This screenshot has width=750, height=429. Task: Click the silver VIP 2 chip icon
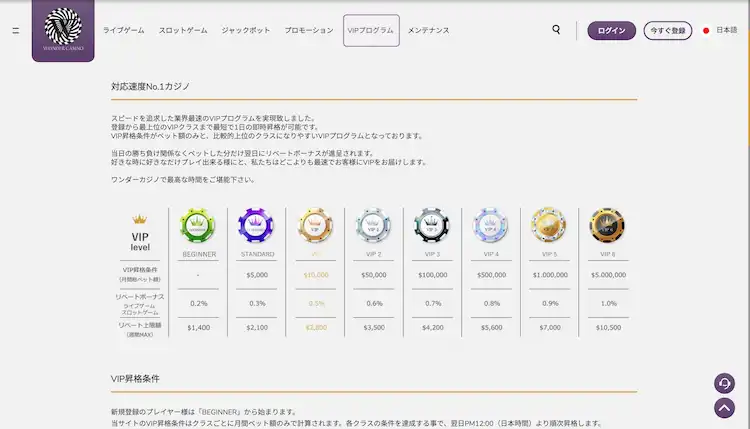point(373,225)
